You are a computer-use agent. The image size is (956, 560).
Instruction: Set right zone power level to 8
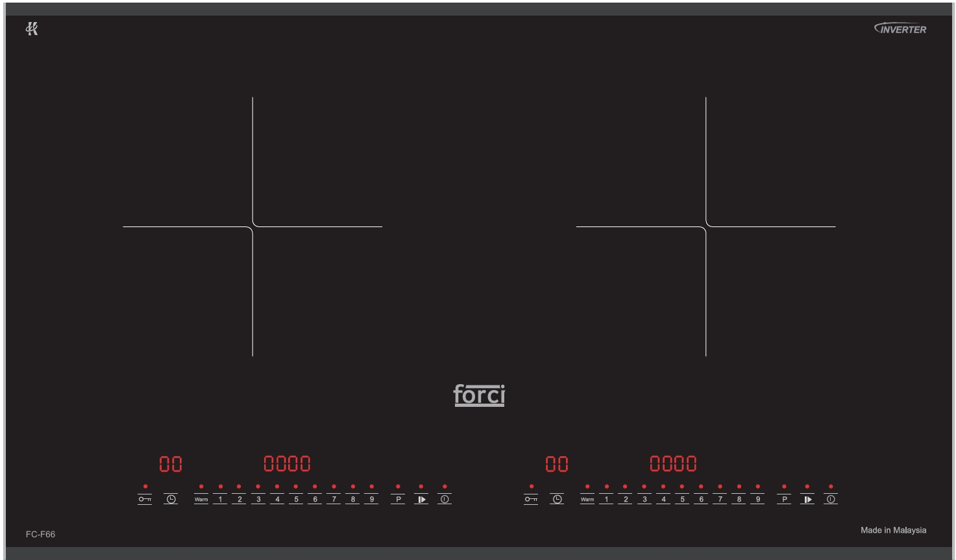coord(739,499)
